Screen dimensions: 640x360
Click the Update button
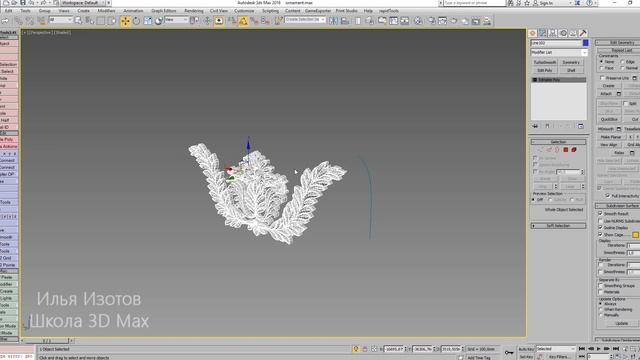(621, 323)
